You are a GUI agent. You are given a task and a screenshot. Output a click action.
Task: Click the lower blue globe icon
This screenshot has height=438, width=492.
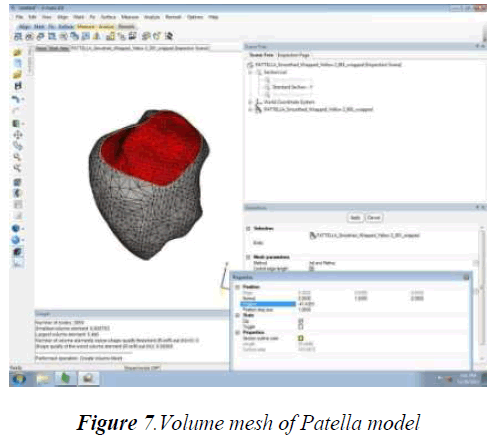(16, 240)
